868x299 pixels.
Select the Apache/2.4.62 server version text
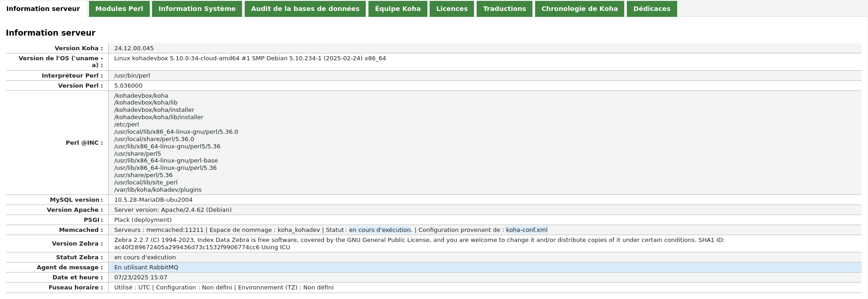[173, 210]
